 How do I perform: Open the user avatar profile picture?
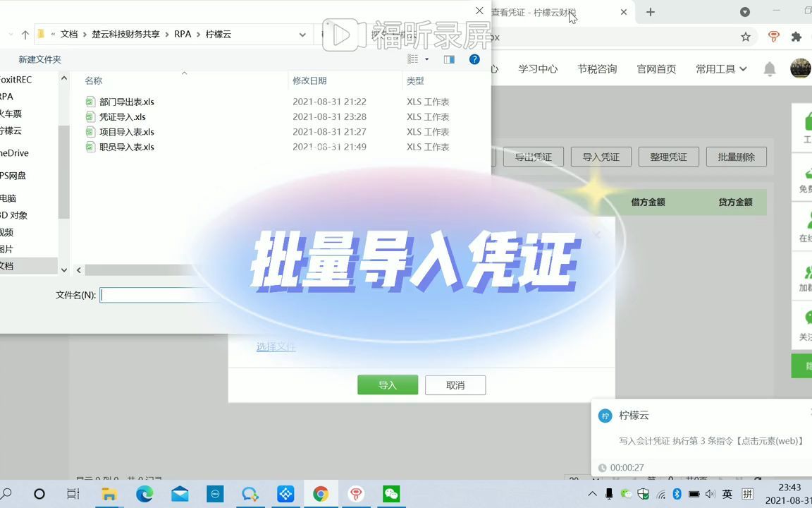[x=800, y=68]
